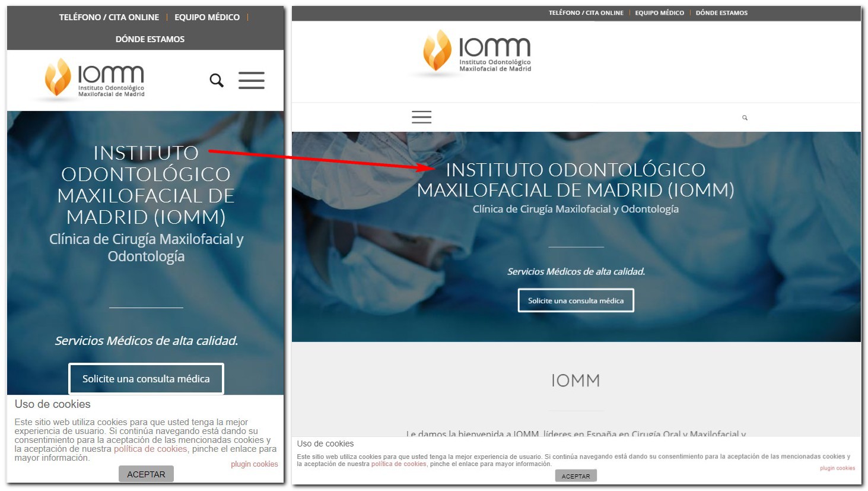This screenshot has height=491, width=868.
Task: Go to DÓNDE ESTAMOS in desktop top bar
Action: point(721,12)
